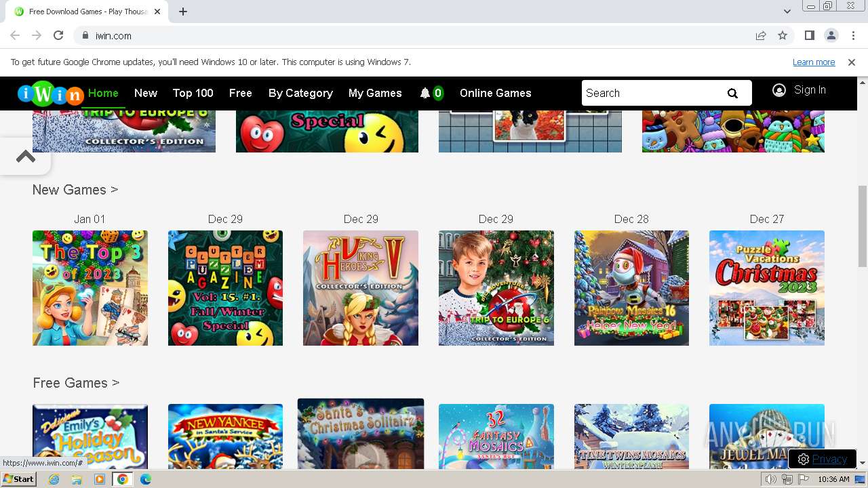Click Learn more link
The height and width of the screenshot is (488, 868).
(x=814, y=62)
